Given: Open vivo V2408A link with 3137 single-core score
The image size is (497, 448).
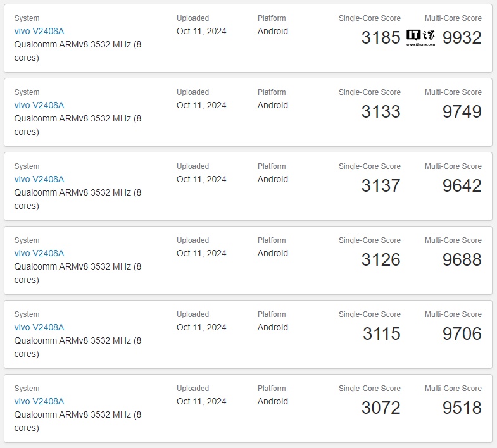Looking at the screenshot, I should (39, 179).
